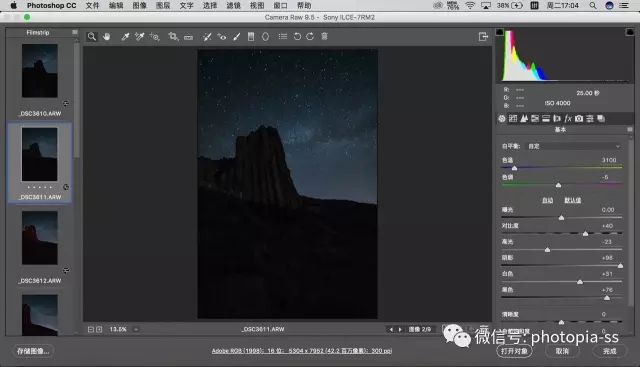Image resolution: width=640 pixels, height=367 pixels.
Task: Toggle shadow clipping warning in histogram
Action: (500, 32)
